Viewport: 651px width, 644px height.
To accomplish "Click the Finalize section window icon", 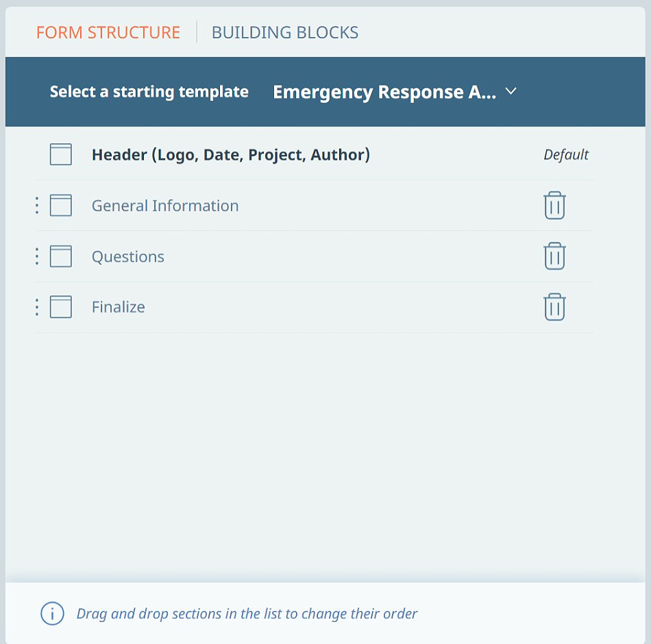I will coord(60,307).
